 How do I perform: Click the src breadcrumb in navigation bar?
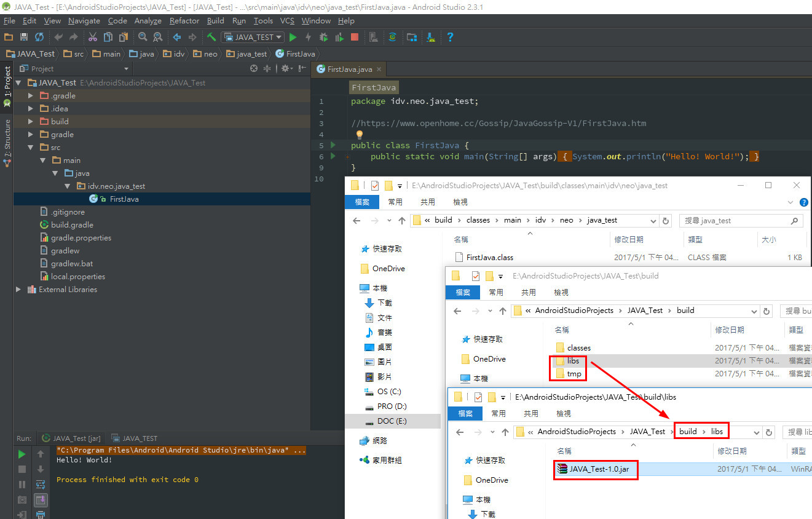point(73,54)
